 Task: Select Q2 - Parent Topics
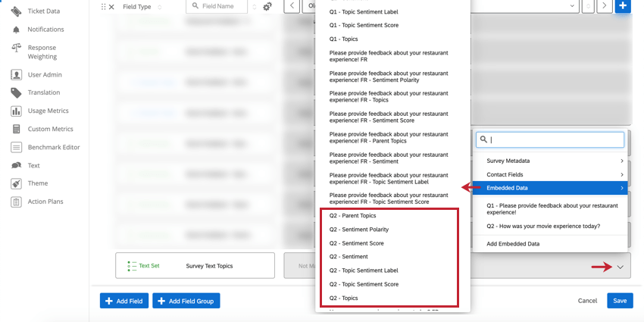352,215
